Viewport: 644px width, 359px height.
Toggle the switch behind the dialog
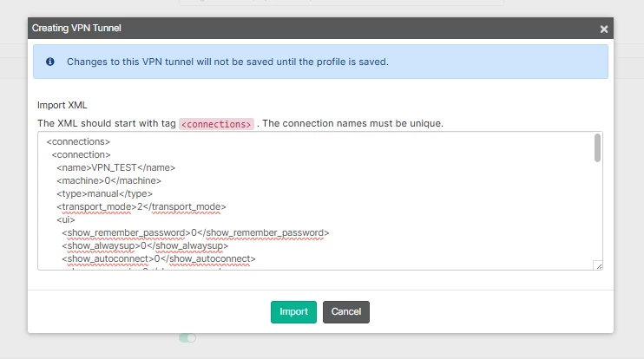pos(187,337)
